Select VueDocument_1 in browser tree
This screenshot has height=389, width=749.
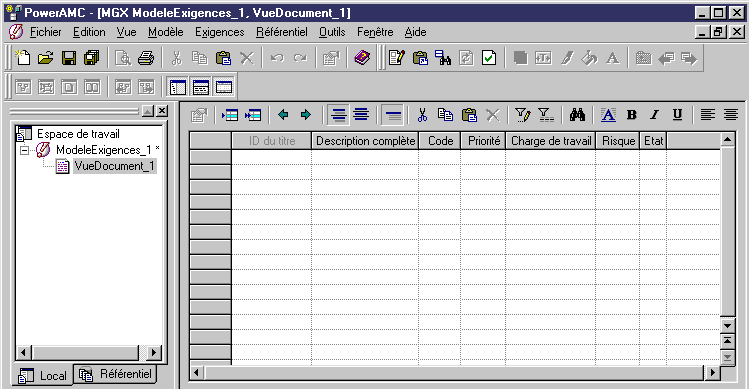tap(115, 166)
